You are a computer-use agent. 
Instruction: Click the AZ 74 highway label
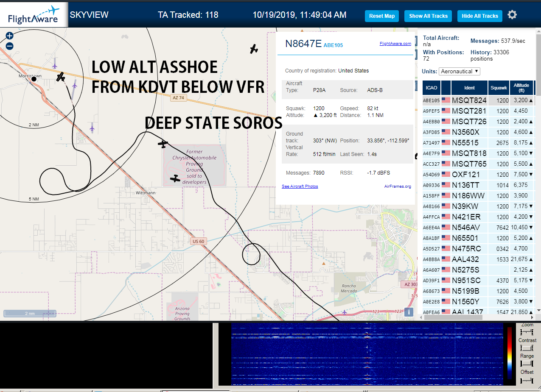(x=179, y=97)
